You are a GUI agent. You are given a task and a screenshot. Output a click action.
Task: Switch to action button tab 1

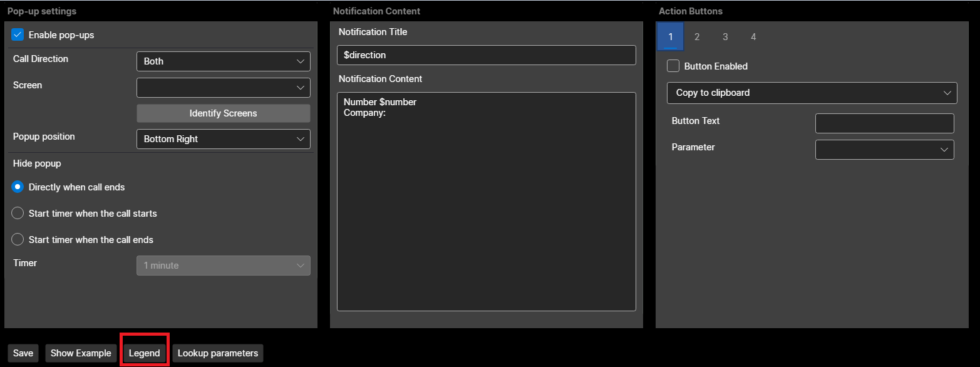pos(670,37)
